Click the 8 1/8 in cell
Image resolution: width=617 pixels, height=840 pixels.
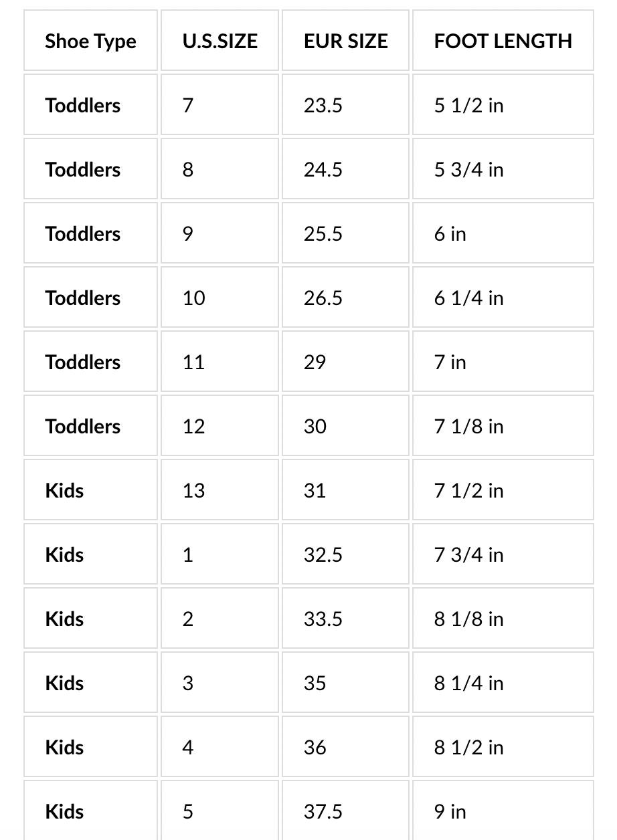[468, 619]
